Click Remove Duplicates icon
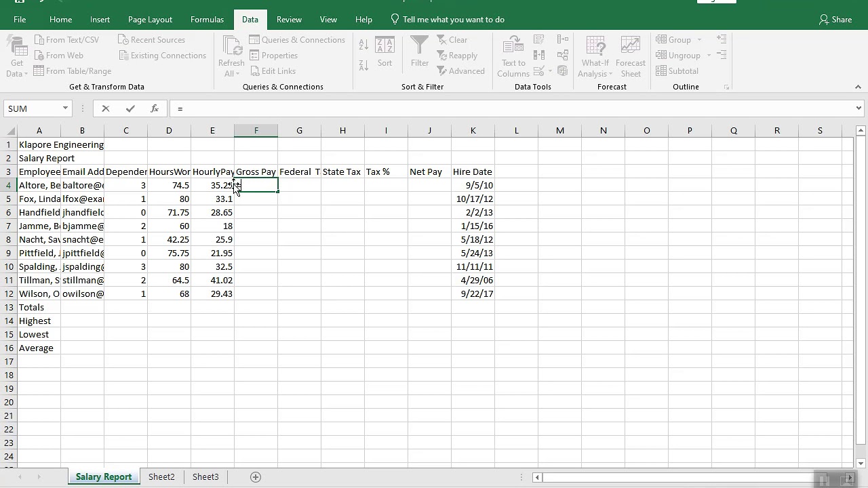Screen dimensions: 868x488 tap(539, 56)
